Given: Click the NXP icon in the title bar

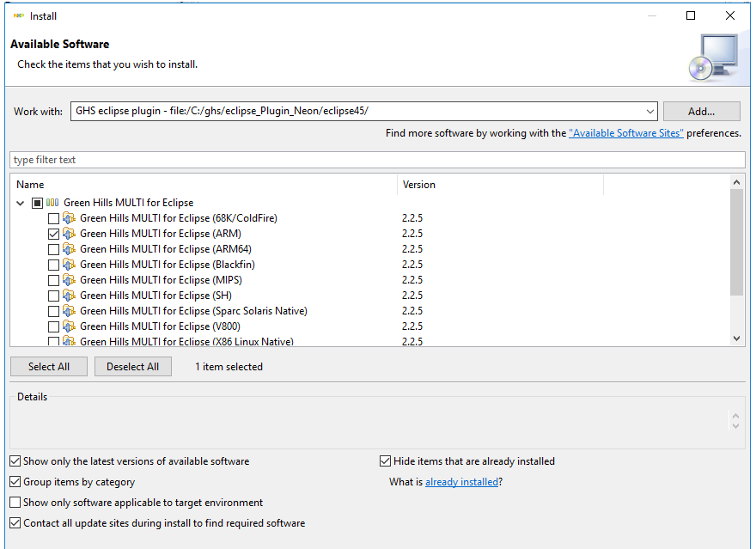Looking at the screenshot, I should (x=19, y=16).
